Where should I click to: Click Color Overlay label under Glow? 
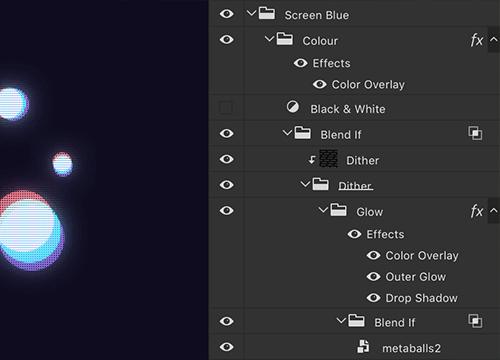pyautogui.click(x=422, y=256)
